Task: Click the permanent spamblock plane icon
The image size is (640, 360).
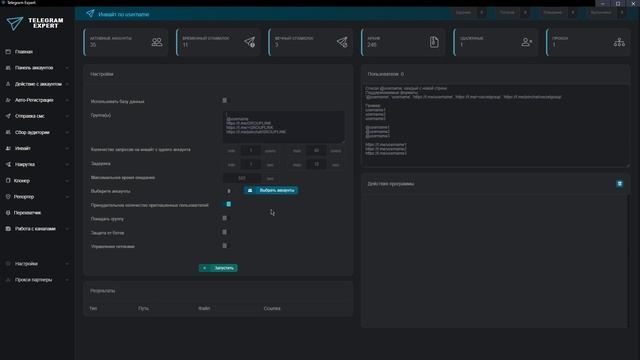Action: pyautogui.click(x=342, y=42)
